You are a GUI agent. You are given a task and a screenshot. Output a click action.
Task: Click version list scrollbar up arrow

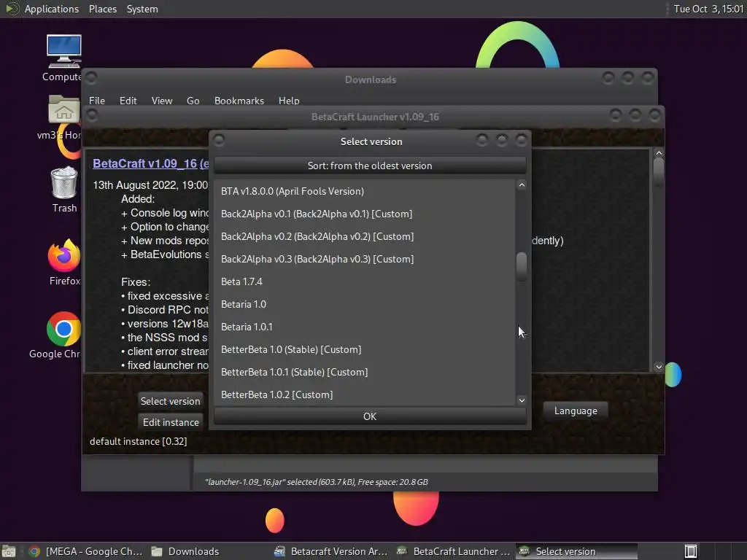pos(522,185)
